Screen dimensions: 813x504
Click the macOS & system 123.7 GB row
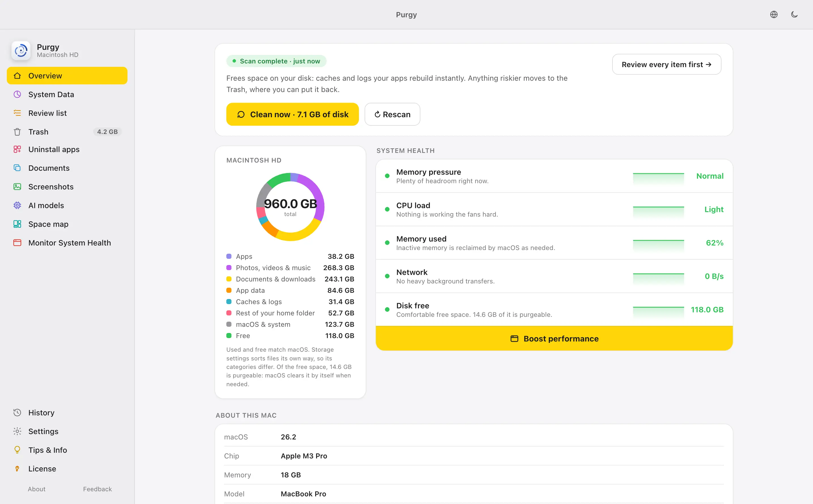tap(290, 324)
